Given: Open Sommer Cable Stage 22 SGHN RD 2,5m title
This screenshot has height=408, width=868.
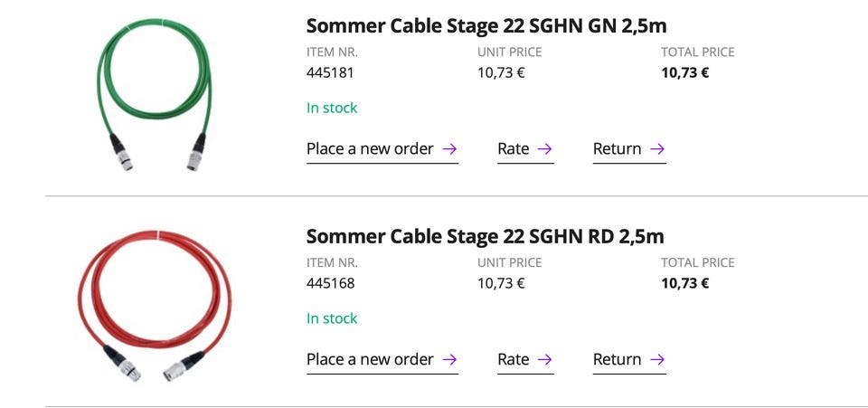Looking at the screenshot, I should point(485,237).
